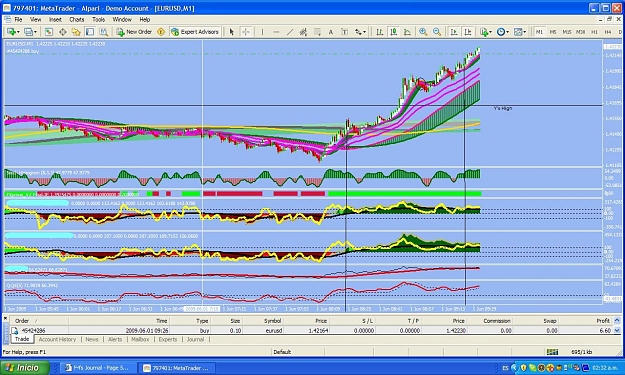Open the Indicators list dropdown
625x375 pixels.
pyautogui.click(x=485, y=32)
